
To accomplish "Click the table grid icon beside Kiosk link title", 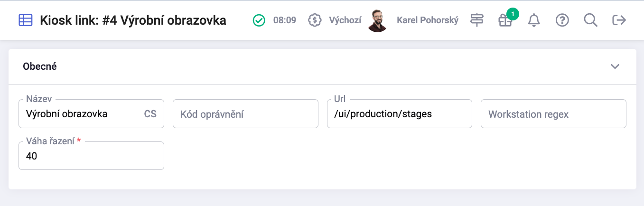I will coord(26,20).
